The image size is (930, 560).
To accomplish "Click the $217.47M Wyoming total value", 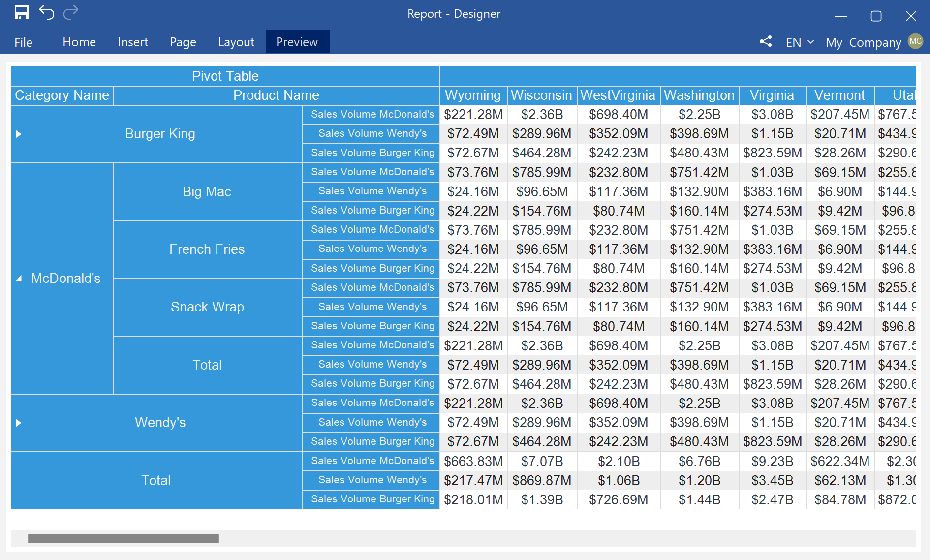I will (473, 481).
